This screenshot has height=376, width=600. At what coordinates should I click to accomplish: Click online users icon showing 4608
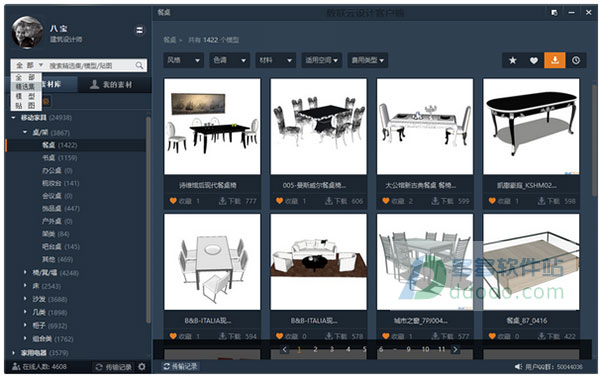(16, 366)
